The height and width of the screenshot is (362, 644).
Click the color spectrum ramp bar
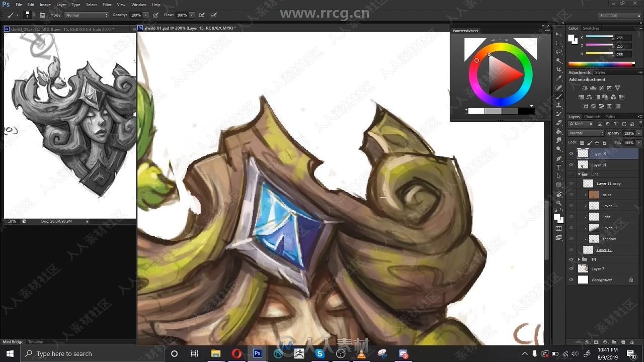click(x=601, y=64)
